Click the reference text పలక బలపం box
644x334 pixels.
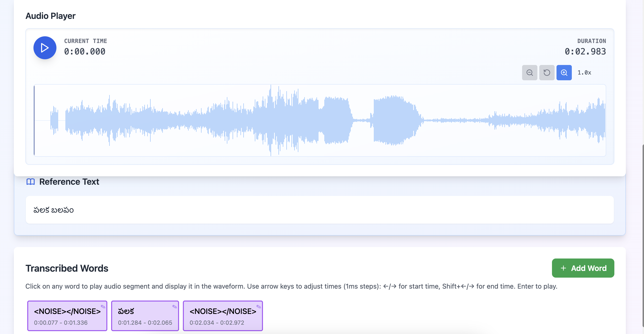320,210
